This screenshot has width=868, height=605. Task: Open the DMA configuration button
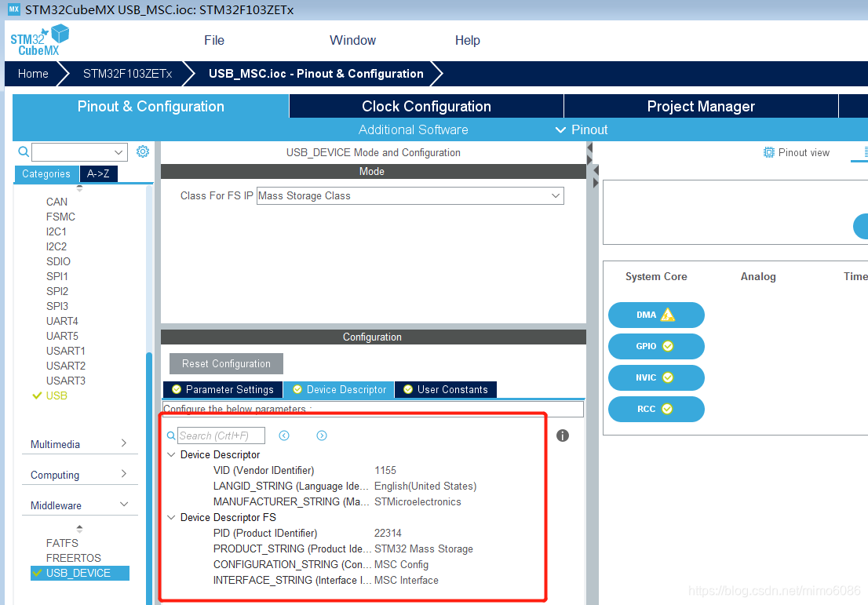[656, 315]
